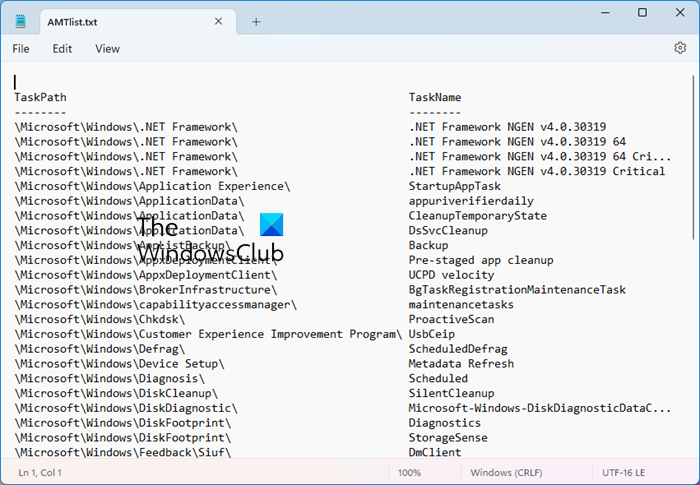Click the Windows (CRLF) status entry
The width and height of the screenshot is (700, 485).
coord(506,472)
